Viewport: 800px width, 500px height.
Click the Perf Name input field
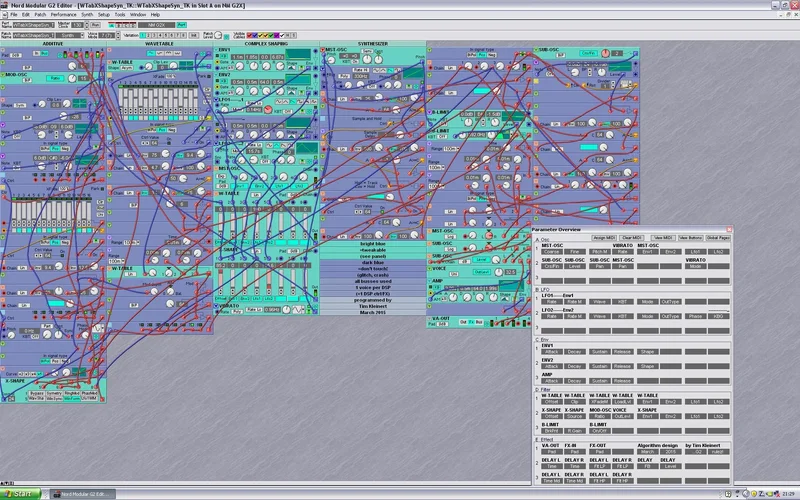[x=32, y=24]
